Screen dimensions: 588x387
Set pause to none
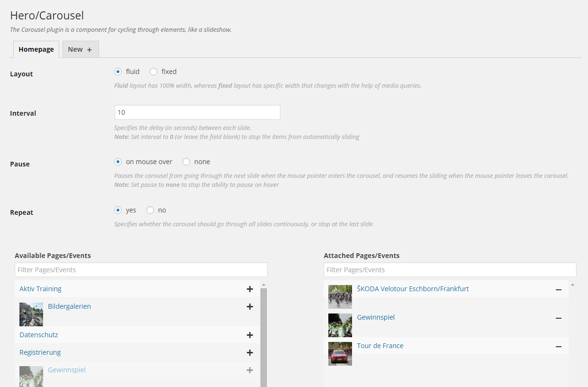point(186,162)
